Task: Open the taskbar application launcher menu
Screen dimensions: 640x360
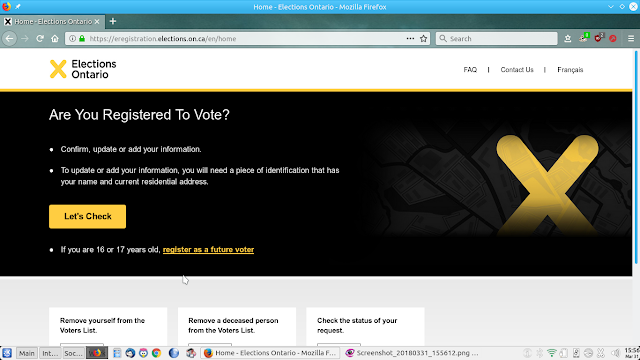Action: click(x=7, y=353)
